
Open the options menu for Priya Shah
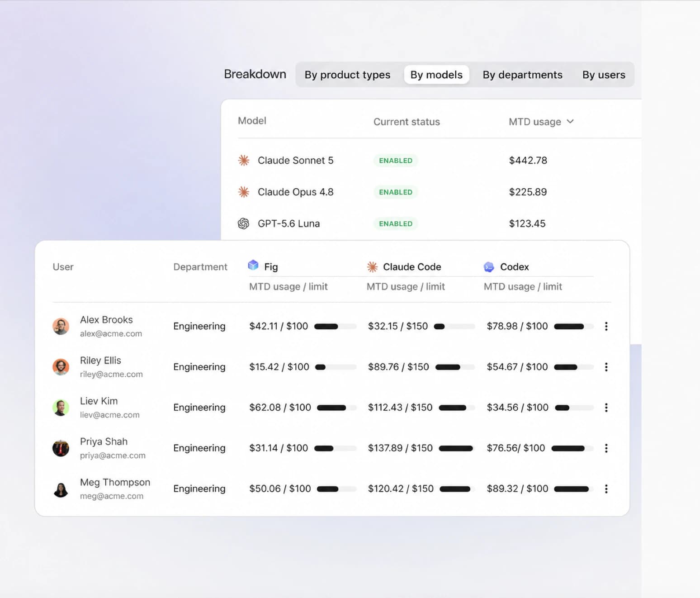(606, 448)
